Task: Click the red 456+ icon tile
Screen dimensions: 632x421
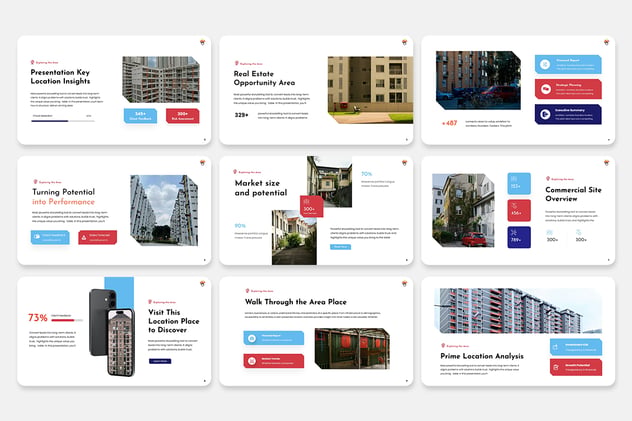Action: click(519, 210)
